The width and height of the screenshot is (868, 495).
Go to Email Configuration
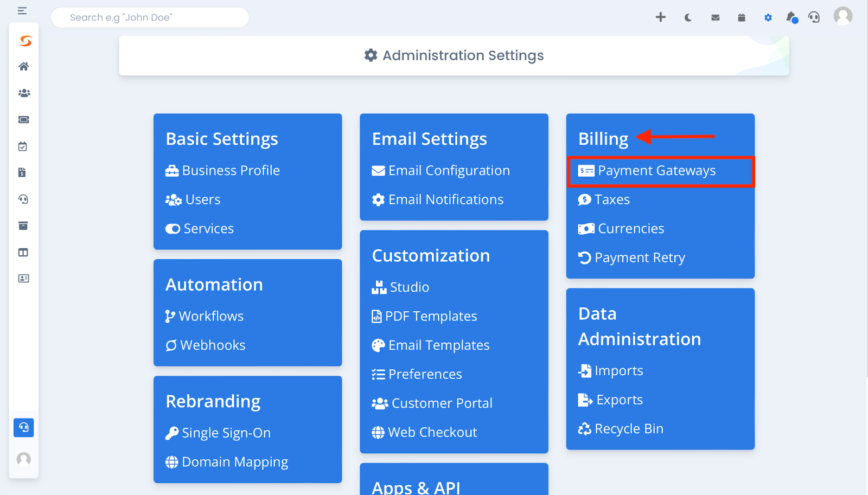(441, 171)
